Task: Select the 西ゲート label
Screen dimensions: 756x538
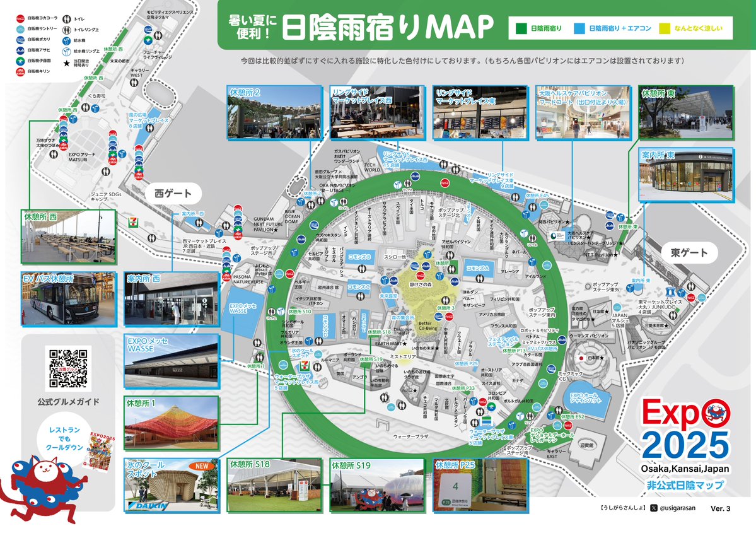Action: pos(173,194)
